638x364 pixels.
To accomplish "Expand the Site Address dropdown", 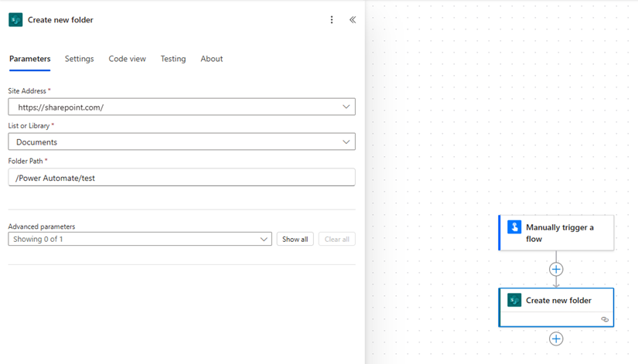I will tap(346, 107).
